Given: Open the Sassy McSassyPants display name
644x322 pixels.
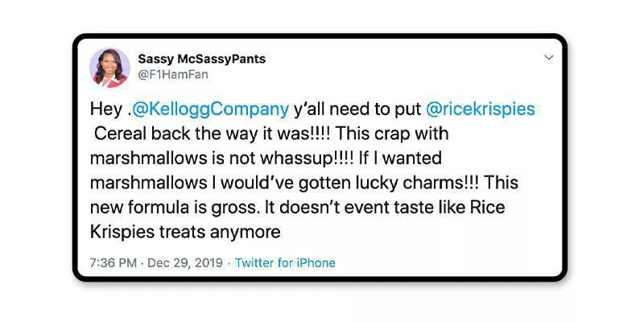Looking at the screenshot, I should tap(201, 59).
